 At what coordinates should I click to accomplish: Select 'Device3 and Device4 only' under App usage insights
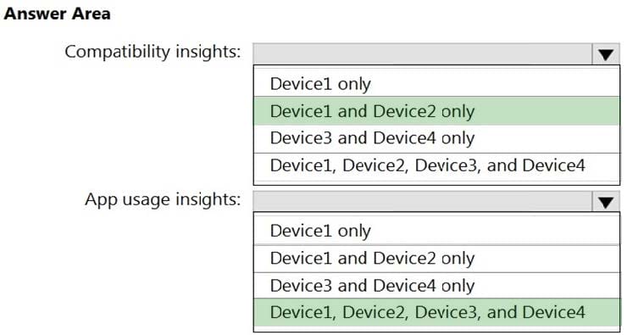(436, 286)
